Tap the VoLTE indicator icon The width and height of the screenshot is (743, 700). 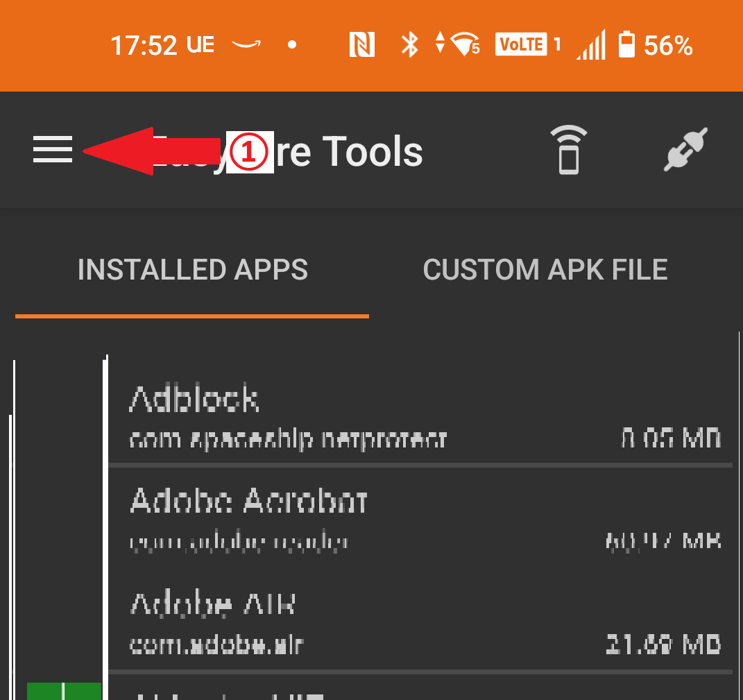coord(522,44)
